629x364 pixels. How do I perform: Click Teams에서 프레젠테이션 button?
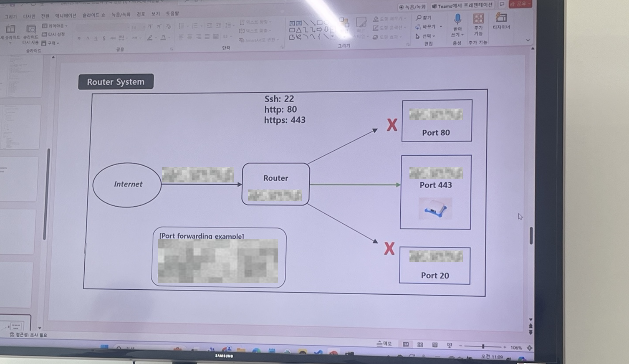point(462,6)
